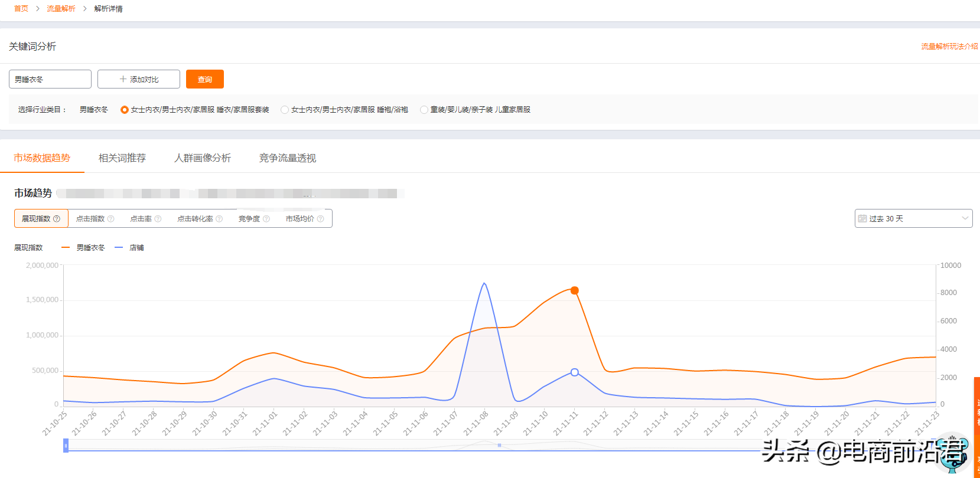Select 展现指数 metric tab

(x=41, y=218)
